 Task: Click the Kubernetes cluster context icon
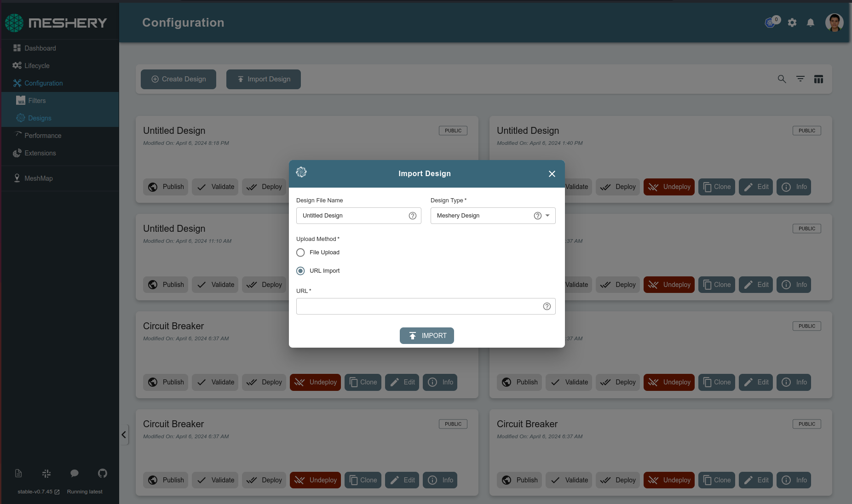click(770, 23)
